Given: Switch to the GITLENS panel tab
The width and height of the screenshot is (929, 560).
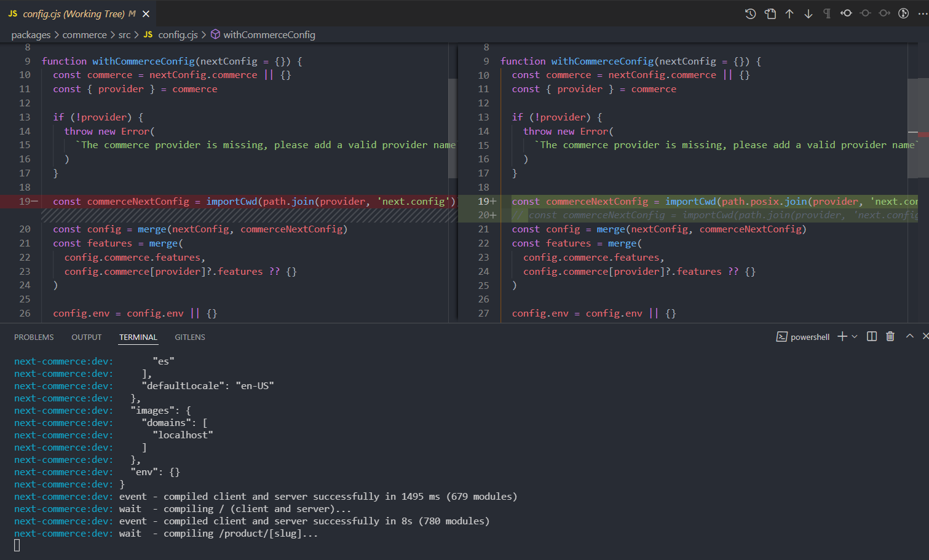Looking at the screenshot, I should 190,337.
